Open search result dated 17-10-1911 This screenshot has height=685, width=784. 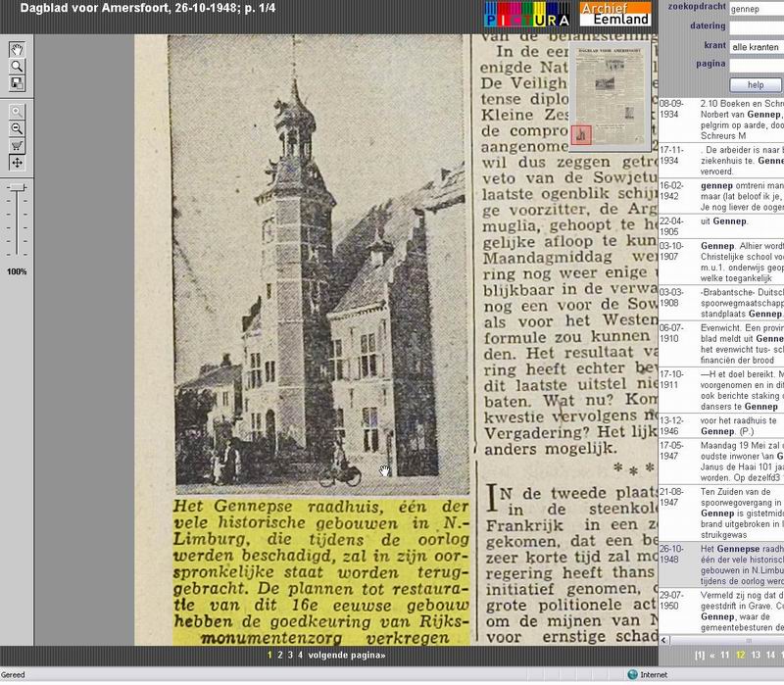pyautogui.click(x=721, y=390)
